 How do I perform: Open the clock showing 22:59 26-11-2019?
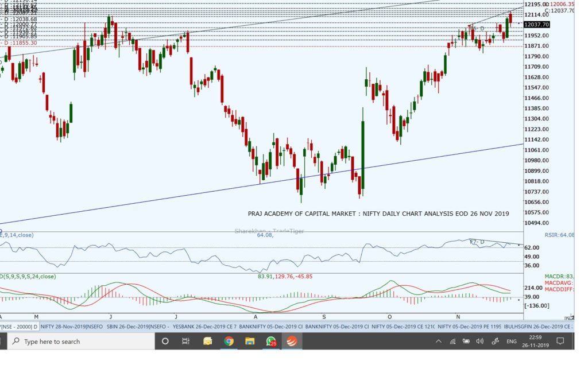535,341
